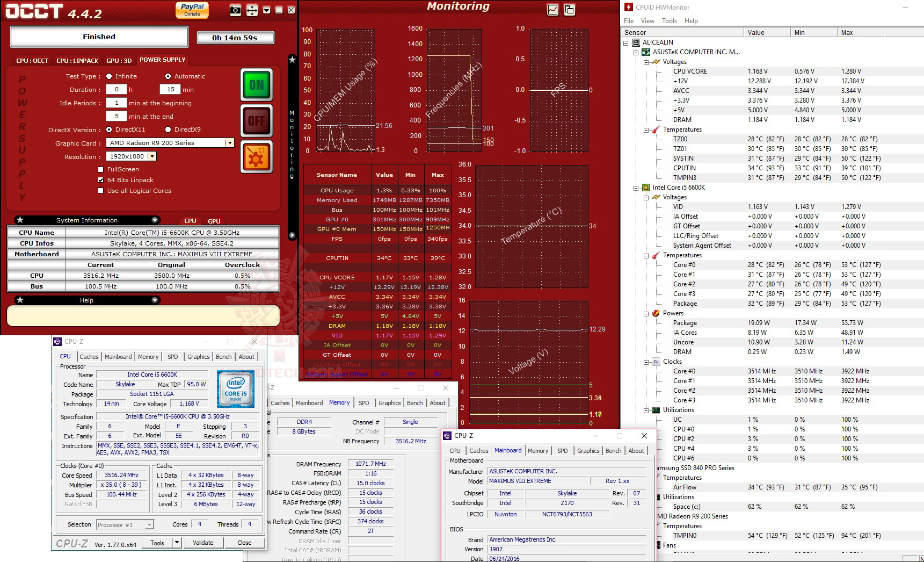Open SPD tab in CPU-Z Mainboard window
Screen dimensions: 924x562
point(562,451)
